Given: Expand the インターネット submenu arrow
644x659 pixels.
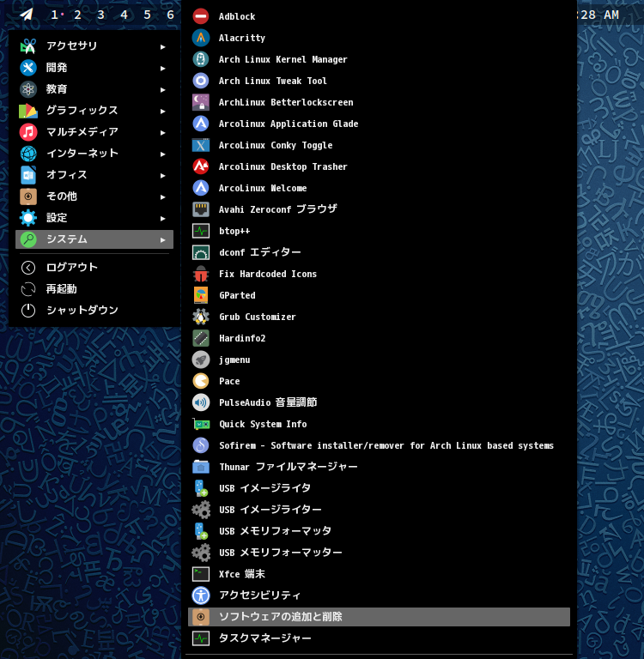Looking at the screenshot, I should coord(162,154).
